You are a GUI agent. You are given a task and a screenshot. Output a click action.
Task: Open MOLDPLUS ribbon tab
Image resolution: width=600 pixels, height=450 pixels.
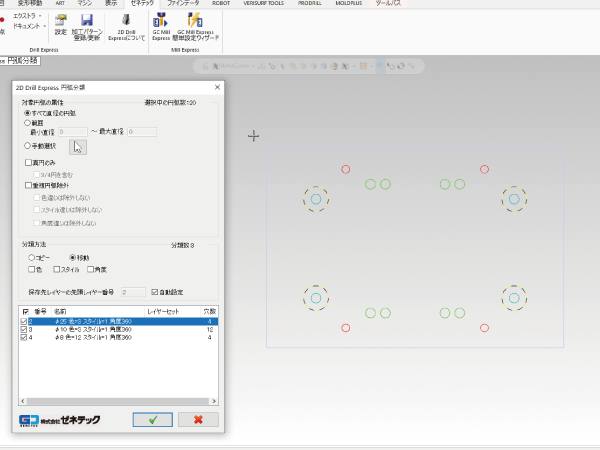click(x=349, y=3)
